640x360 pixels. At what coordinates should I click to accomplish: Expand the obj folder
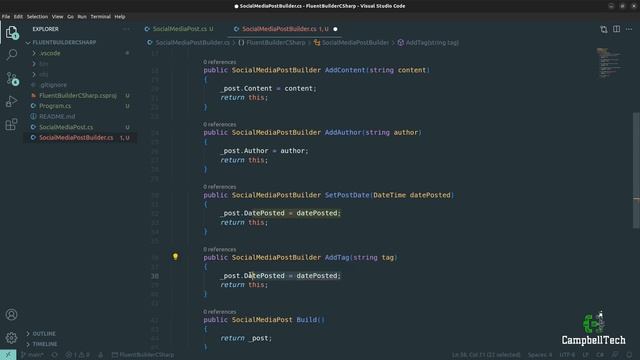[x=43, y=74]
